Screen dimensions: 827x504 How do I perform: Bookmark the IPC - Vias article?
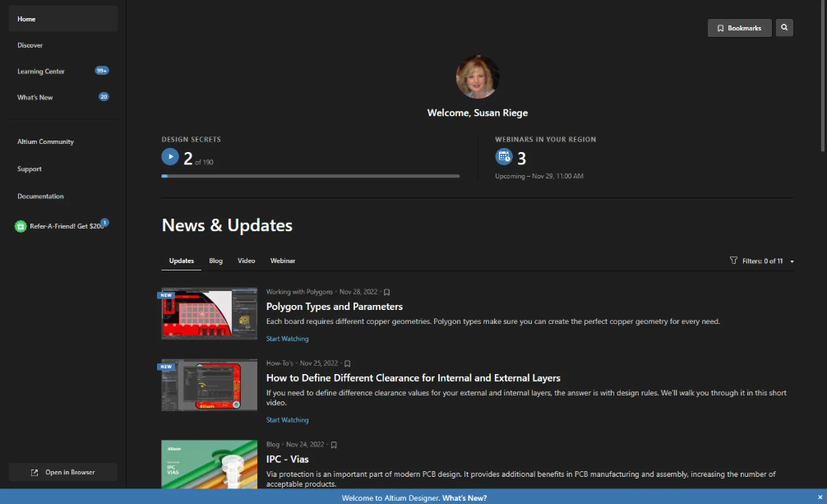[x=334, y=445]
